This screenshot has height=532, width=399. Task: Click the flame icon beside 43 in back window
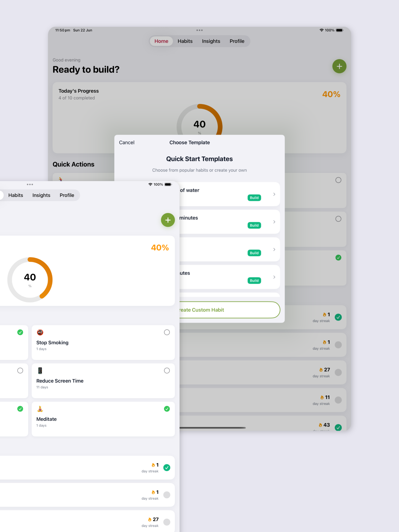coord(320,425)
